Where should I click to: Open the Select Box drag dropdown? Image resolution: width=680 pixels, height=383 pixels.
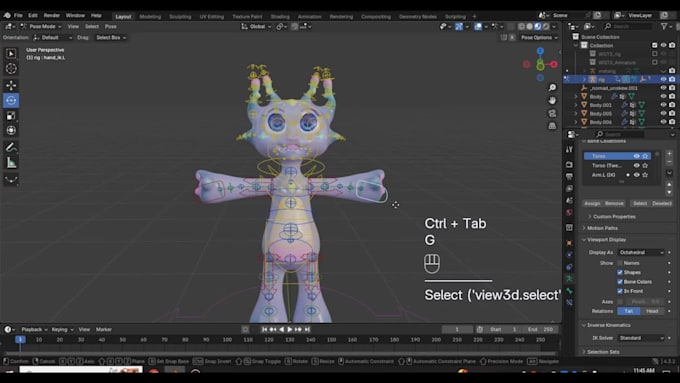click(111, 38)
